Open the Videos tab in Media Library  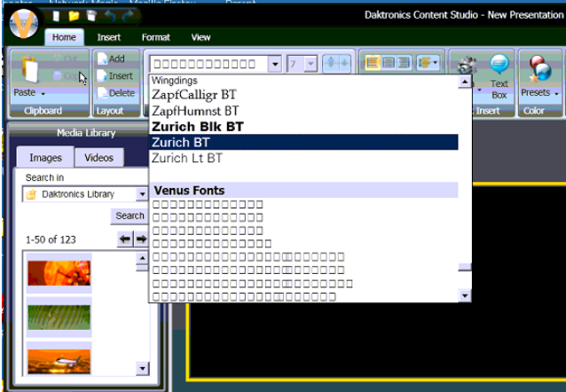coord(98,157)
